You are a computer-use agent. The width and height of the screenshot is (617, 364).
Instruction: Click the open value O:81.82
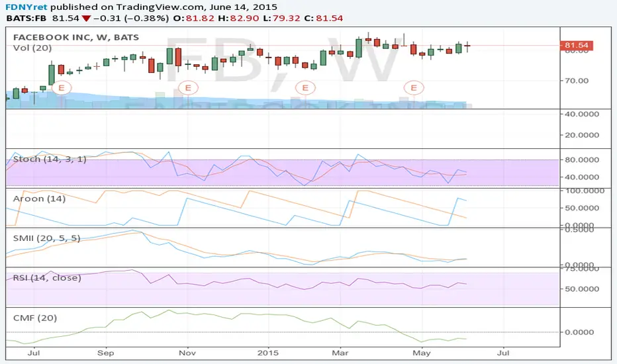click(x=193, y=18)
